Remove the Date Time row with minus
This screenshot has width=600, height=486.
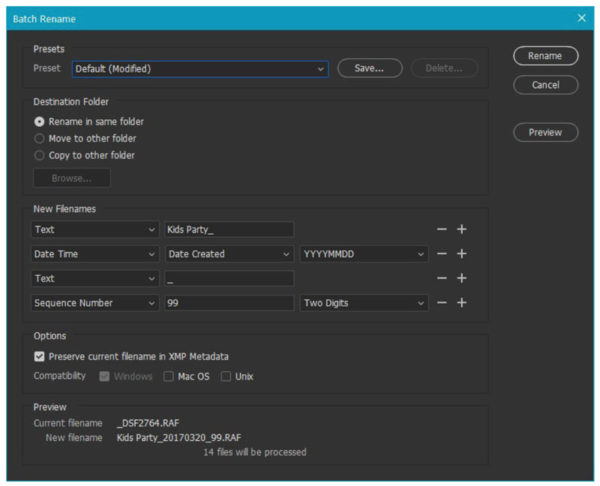pyautogui.click(x=442, y=254)
